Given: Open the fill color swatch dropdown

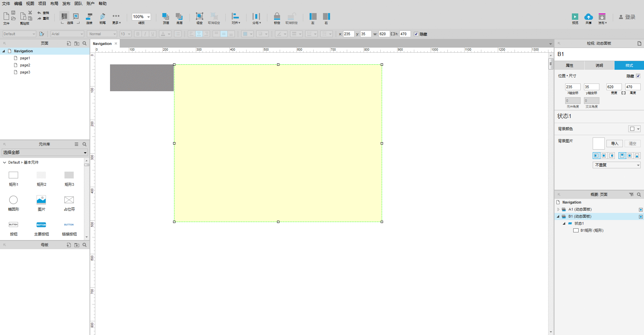Looking at the screenshot, I should (x=247, y=34).
